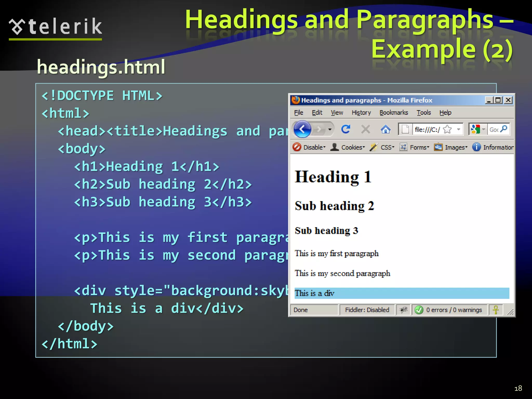
Task: Open the File menu
Action: pos(298,112)
